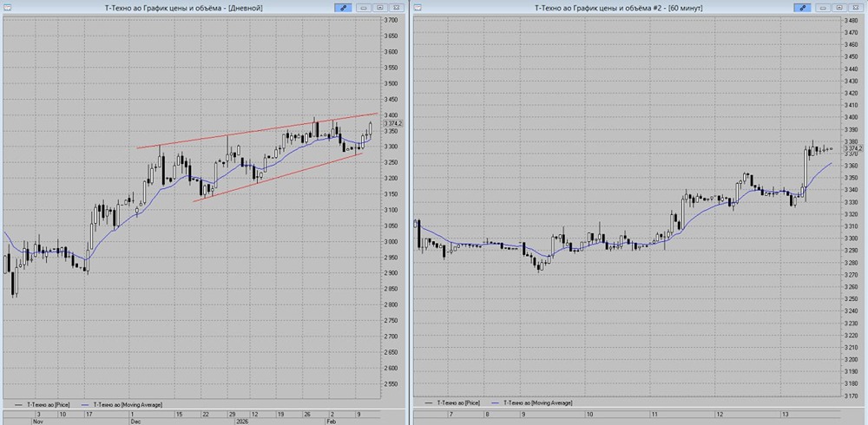Click the '2 550' price axis label in the daily chart
Screen dimensions: 868x425
point(391,384)
